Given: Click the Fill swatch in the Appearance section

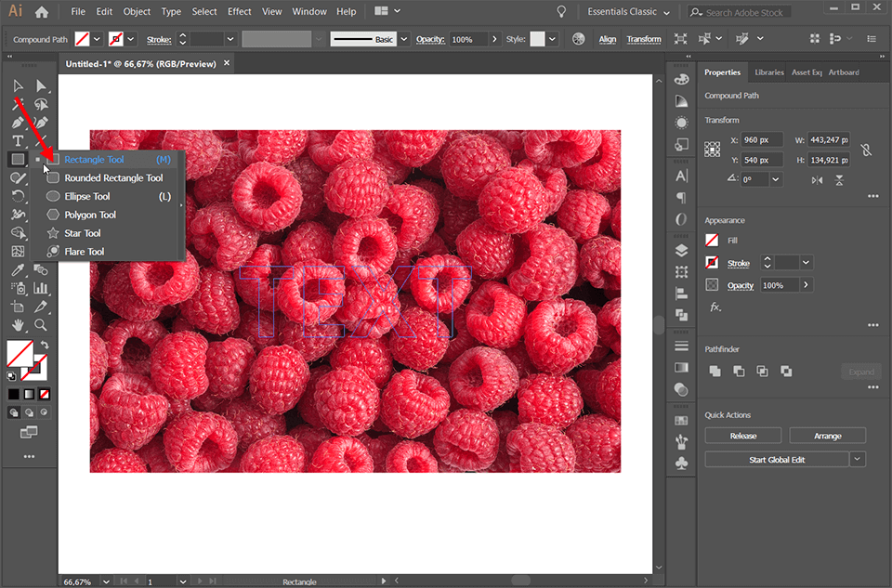Looking at the screenshot, I should point(713,240).
